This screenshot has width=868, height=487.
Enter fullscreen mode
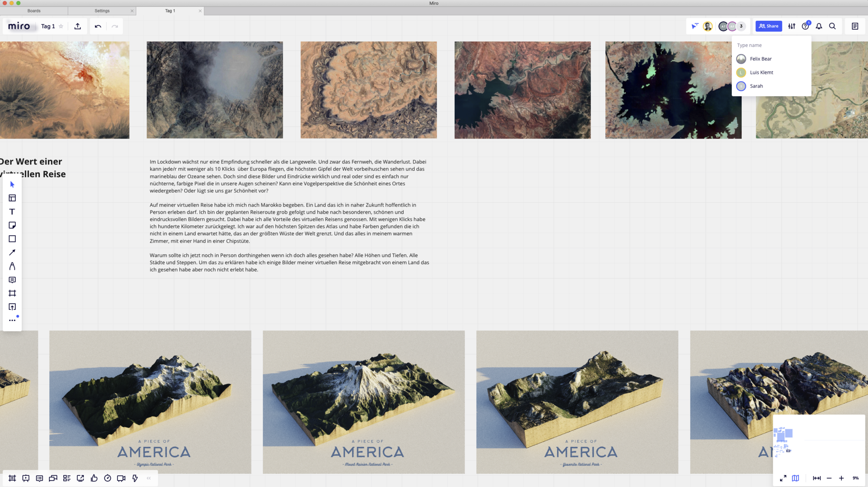(783, 478)
